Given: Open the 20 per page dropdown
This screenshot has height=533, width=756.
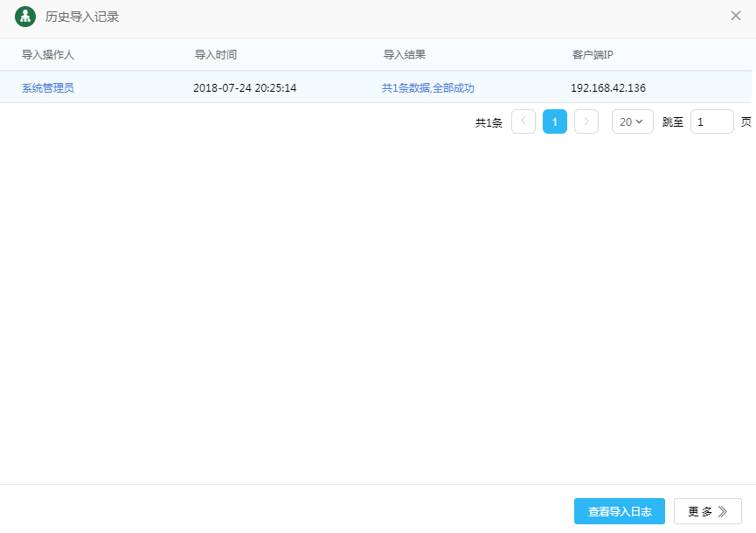Looking at the screenshot, I should (x=632, y=121).
